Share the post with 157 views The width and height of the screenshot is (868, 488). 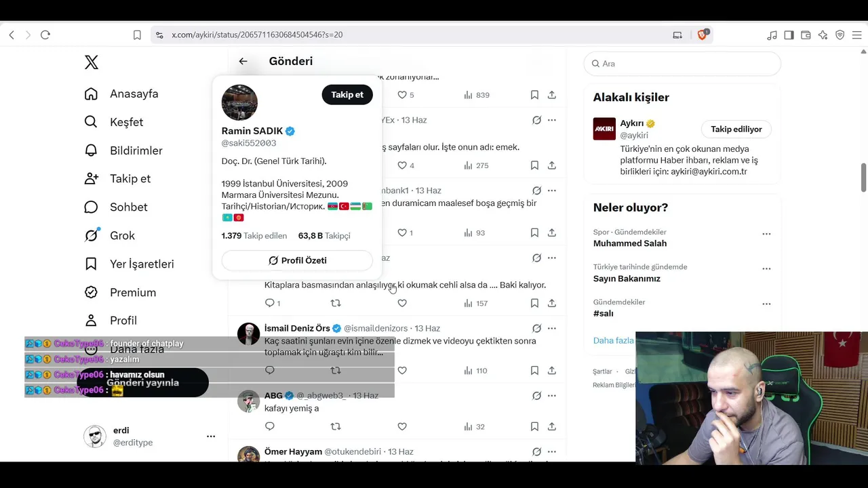552,303
